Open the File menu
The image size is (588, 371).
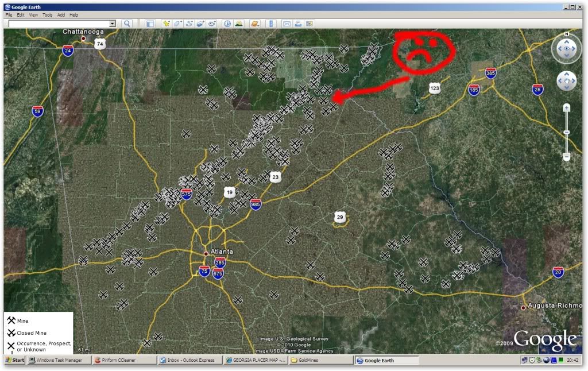(x=9, y=15)
